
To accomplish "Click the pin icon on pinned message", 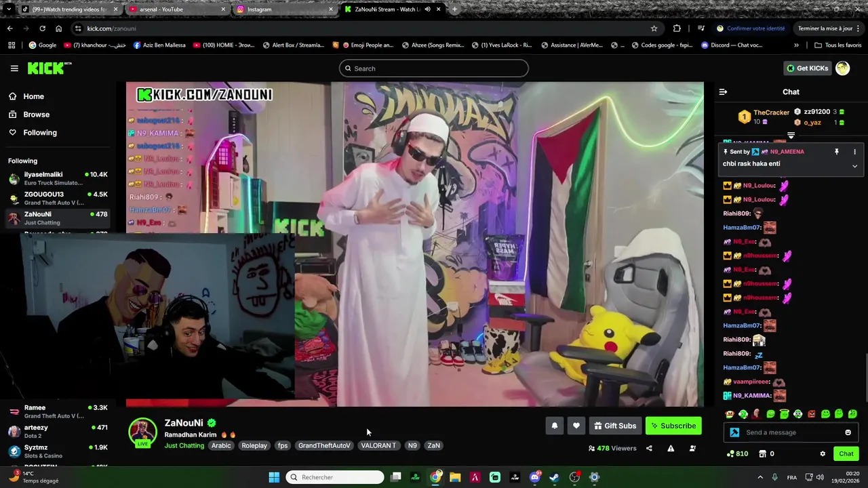I will click(836, 152).
